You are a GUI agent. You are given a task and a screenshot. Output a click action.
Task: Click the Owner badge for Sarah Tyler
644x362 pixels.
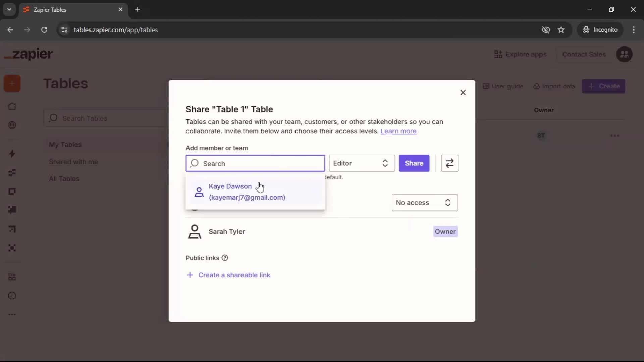pyautogui.click(x=445, y=232)
